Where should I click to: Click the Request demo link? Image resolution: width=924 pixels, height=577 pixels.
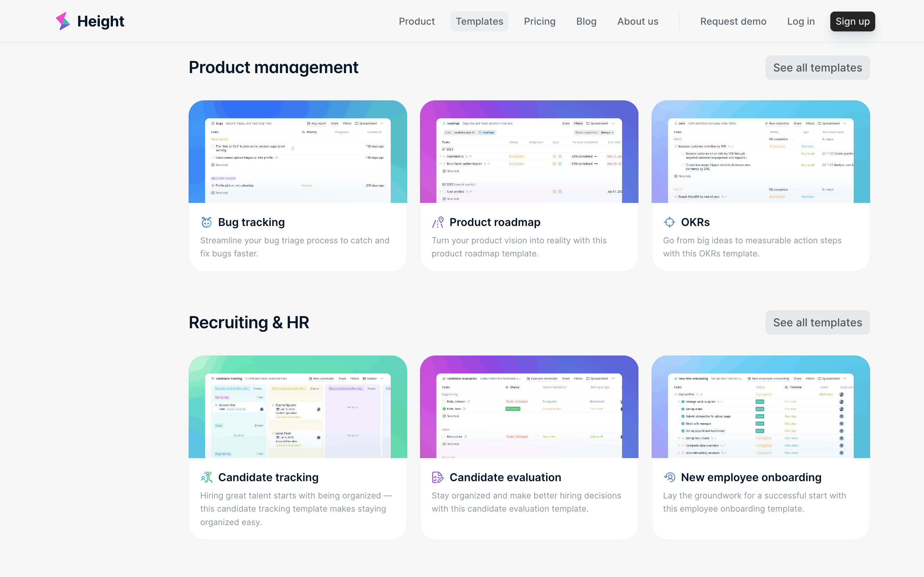pos(733,21)
